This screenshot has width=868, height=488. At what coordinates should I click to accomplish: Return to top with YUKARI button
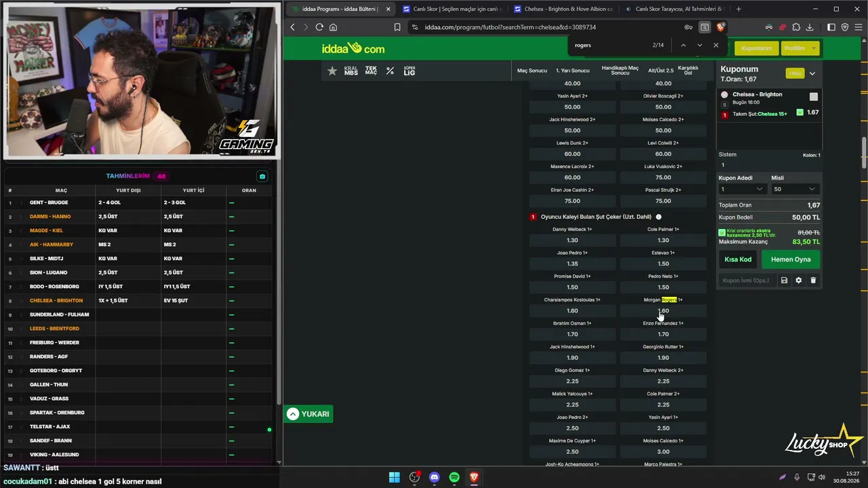tap(309, 414)
